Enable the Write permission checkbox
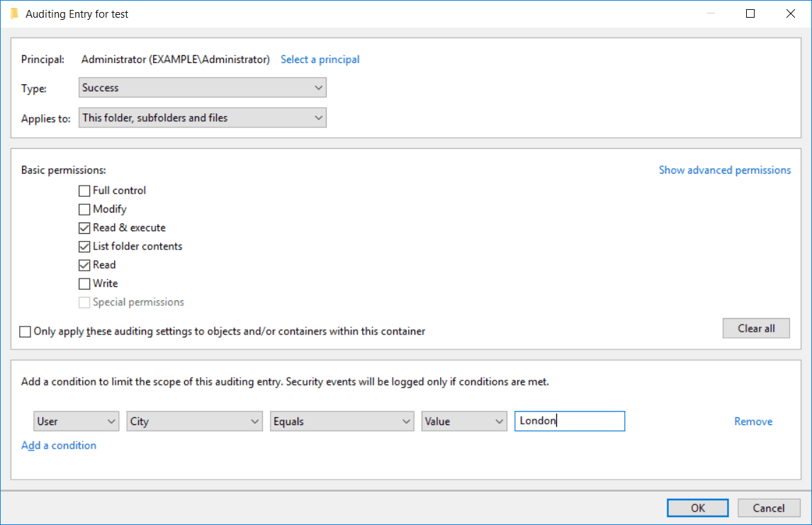Screen dimensions: 812x525 tap(84, 284)
